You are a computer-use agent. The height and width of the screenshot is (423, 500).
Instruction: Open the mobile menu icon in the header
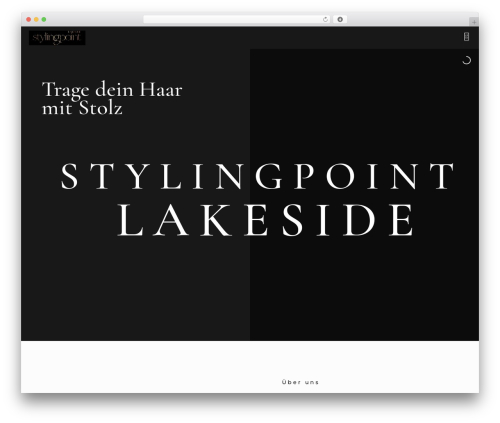(466, 37)
